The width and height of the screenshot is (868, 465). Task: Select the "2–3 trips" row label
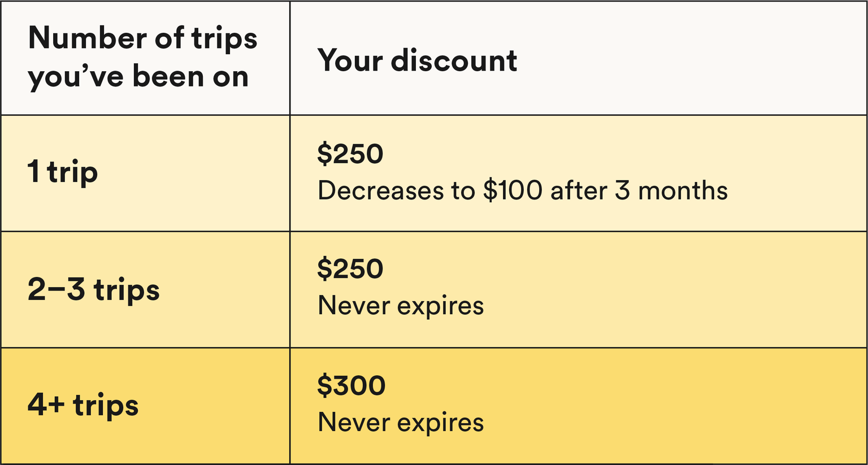pyautogui.click(x=94, y=290)
